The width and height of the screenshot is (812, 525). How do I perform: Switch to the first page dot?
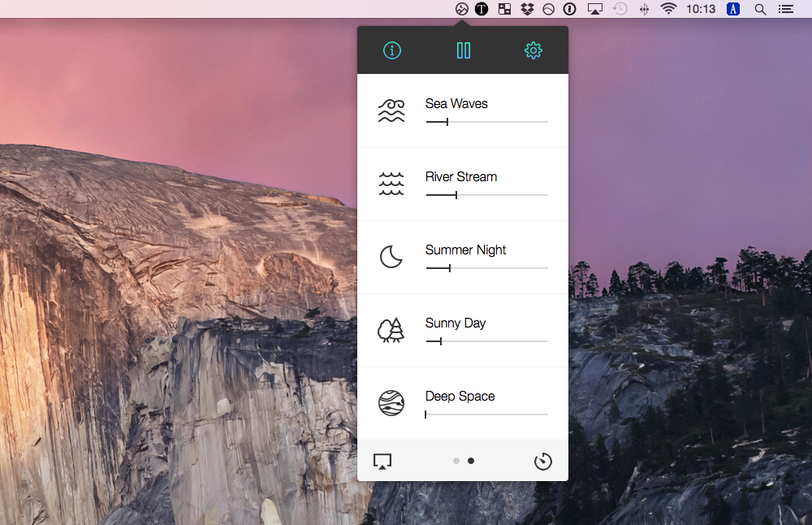click(x=456, y=461)
